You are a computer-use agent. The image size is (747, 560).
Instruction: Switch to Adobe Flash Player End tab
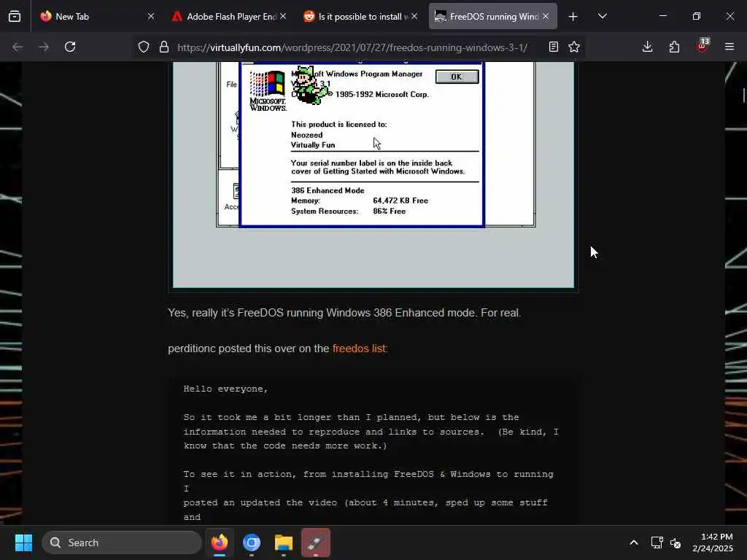coord(229,17)
